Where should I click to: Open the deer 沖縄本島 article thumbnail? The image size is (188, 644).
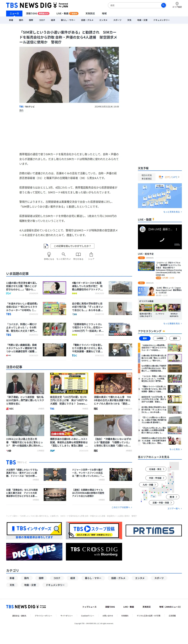tap(113, 425)
